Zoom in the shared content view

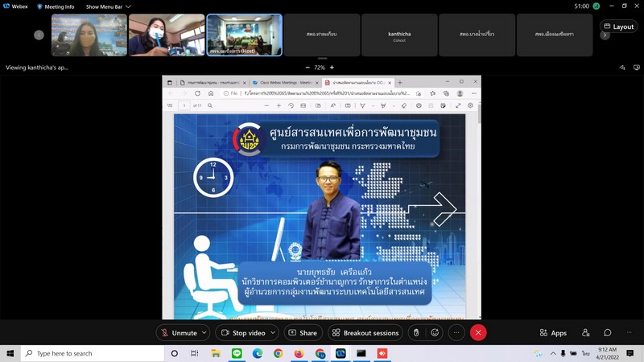click(332, 68)
